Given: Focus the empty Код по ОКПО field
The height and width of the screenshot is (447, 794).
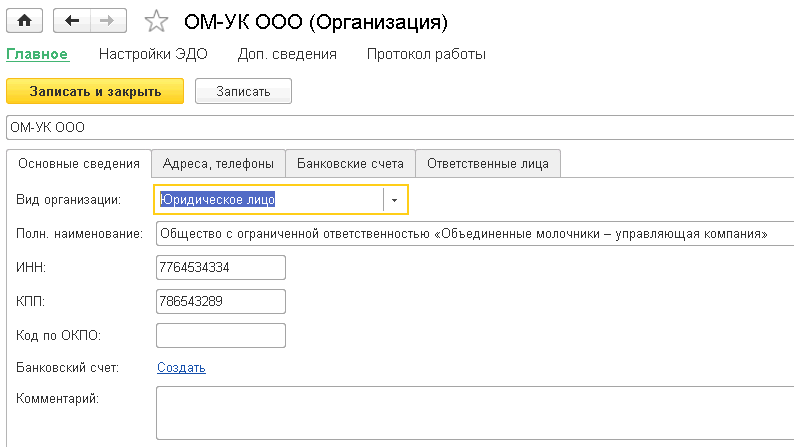Looking at the screenshot, I should (x=221, y=336).
